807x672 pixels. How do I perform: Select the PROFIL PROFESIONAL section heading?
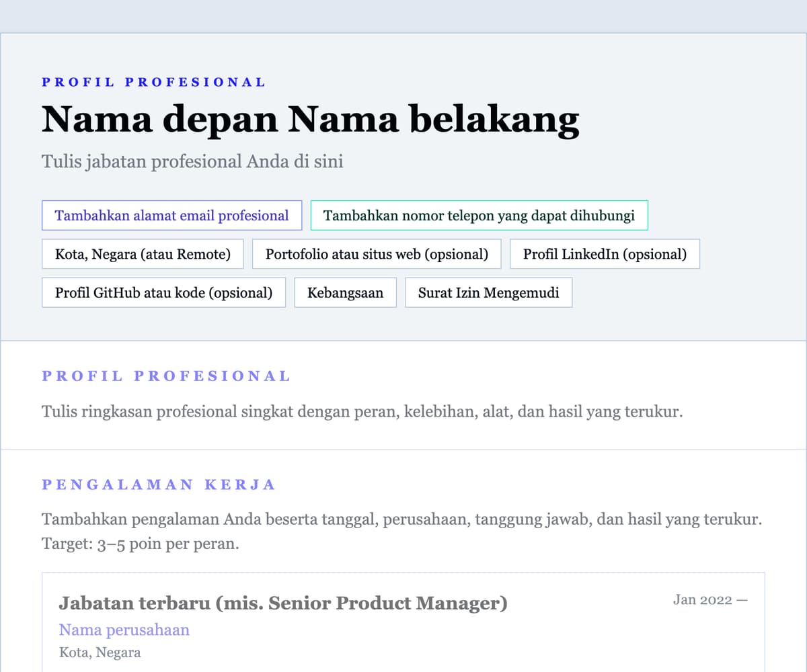(x=166, y=376)
